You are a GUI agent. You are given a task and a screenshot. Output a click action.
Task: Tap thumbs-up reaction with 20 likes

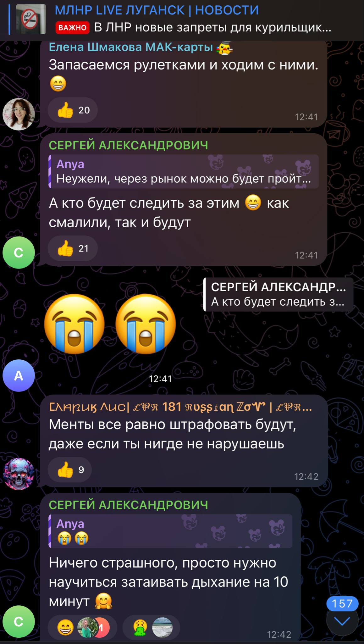(73, 110)
